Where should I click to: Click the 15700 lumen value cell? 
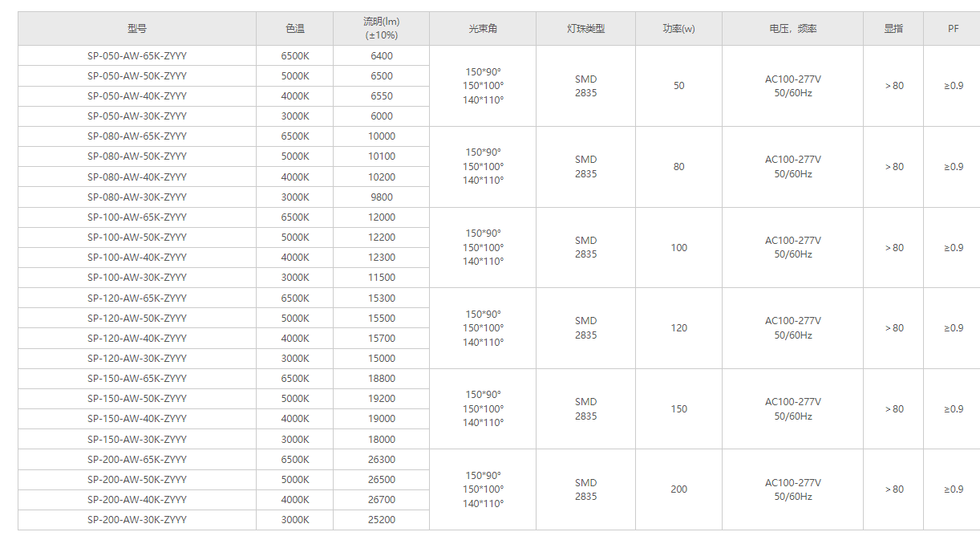pyautogui.click(x=382, y=339)
